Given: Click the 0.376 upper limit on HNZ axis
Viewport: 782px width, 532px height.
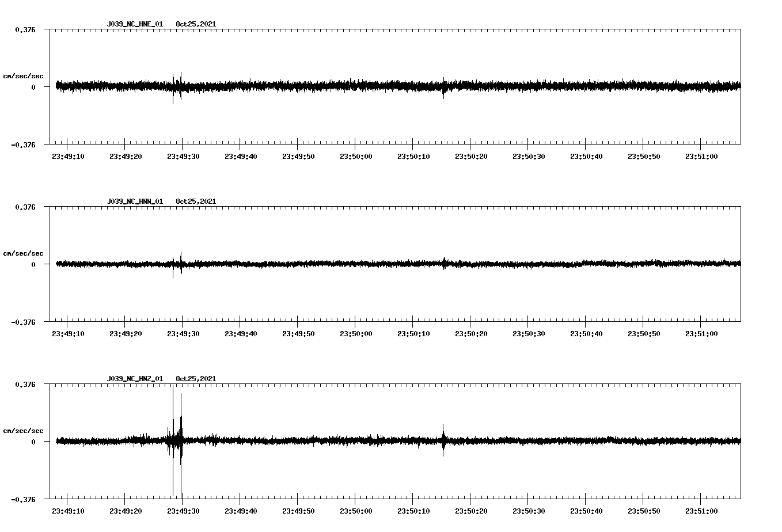Looking at the screenshot, I should coord(25,384).
